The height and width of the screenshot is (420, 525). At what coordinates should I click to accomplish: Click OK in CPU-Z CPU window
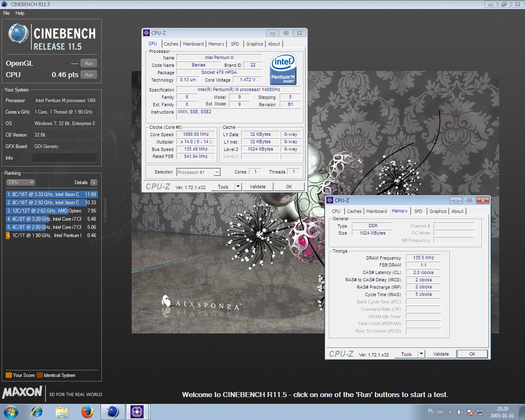289,187
